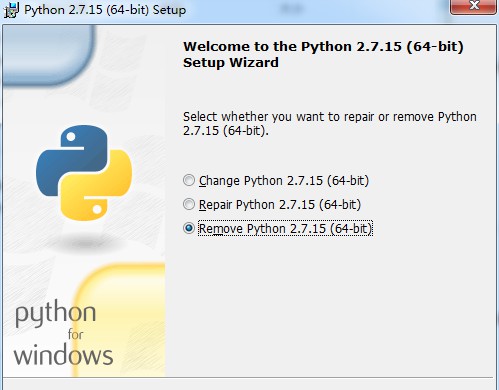This screenshot has height=390, width=499.
Task: Click the Python snake logo image
Action: coord(84,173)
